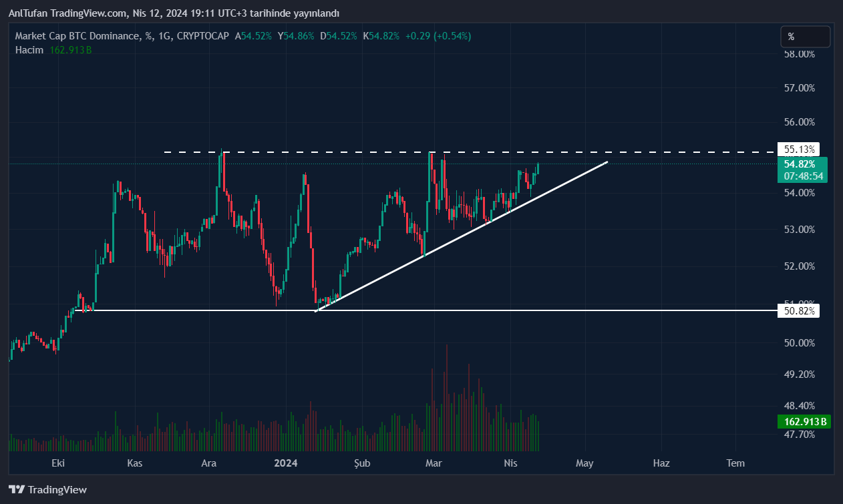This screenshot has height=504, width=843.
Task: Click the Hacim volume indicator label
Action: 29,50
